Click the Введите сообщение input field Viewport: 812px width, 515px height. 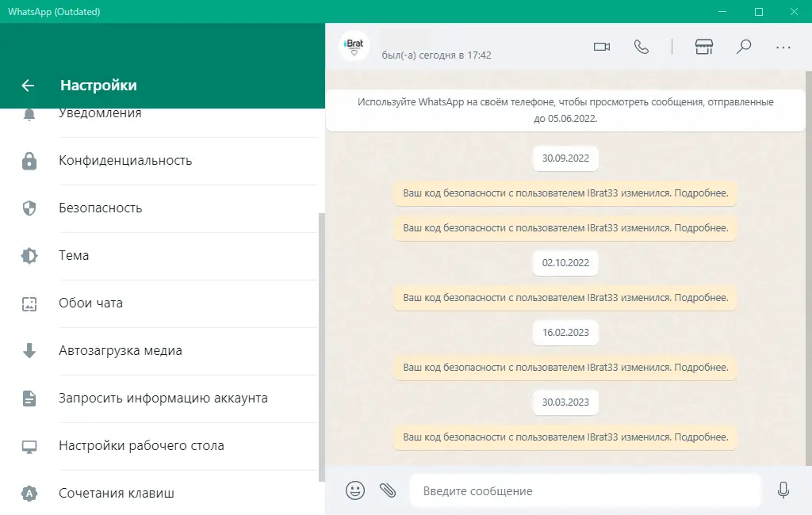[x=586, y=490]
